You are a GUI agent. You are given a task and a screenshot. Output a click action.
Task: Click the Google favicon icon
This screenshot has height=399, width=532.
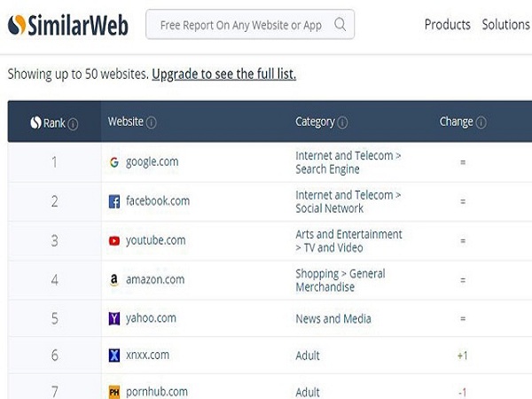114,162
